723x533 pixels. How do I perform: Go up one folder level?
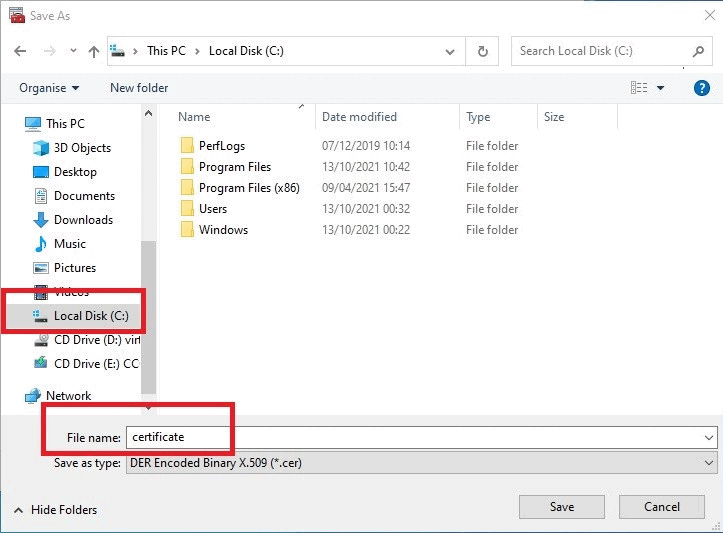pyautogui.click(x=94, y=51)
